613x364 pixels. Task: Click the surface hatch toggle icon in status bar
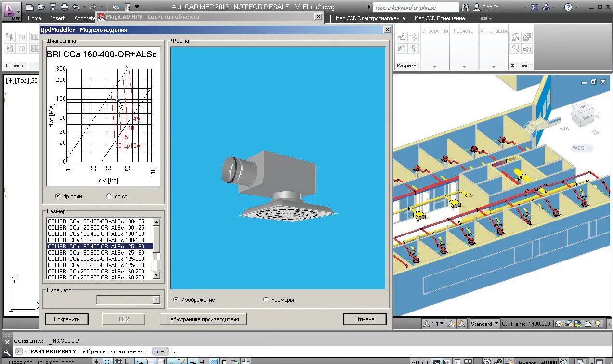point(559,324)
